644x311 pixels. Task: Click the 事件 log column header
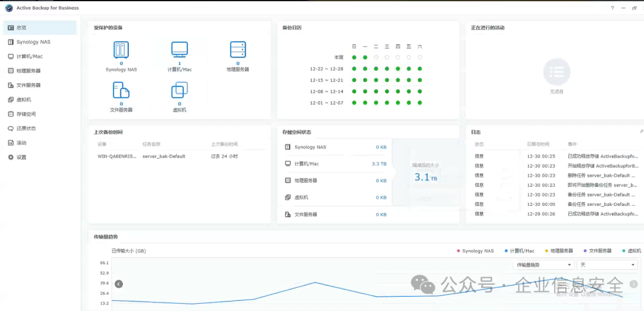[x=572, y=144]
